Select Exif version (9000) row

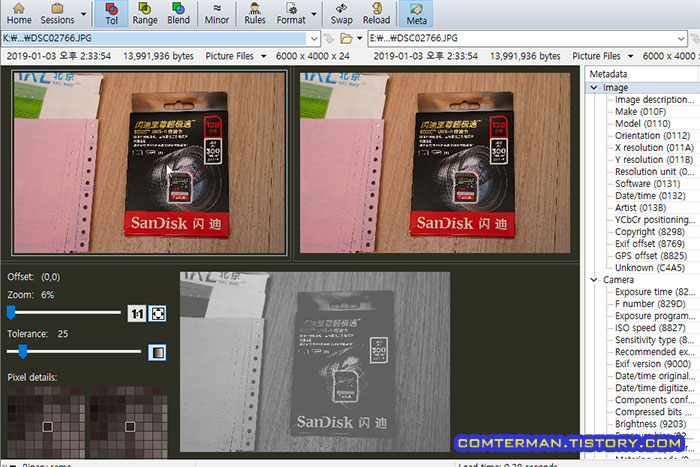pyautogui.click(x=653, y=364)
